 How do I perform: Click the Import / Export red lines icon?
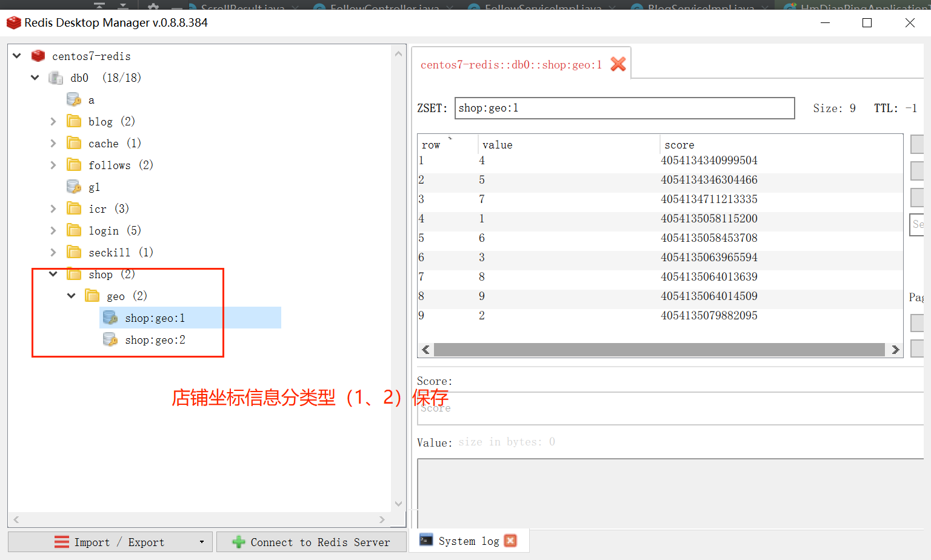click(62, 542)
